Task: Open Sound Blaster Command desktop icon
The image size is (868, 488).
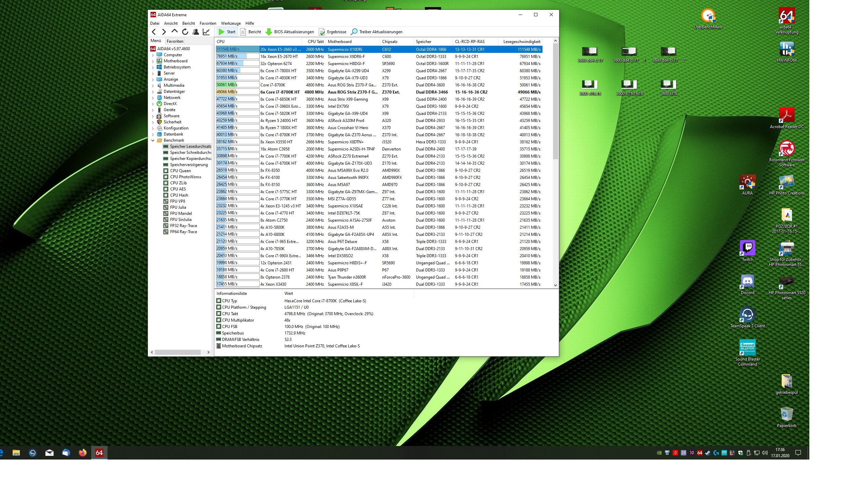Action: 747,352
